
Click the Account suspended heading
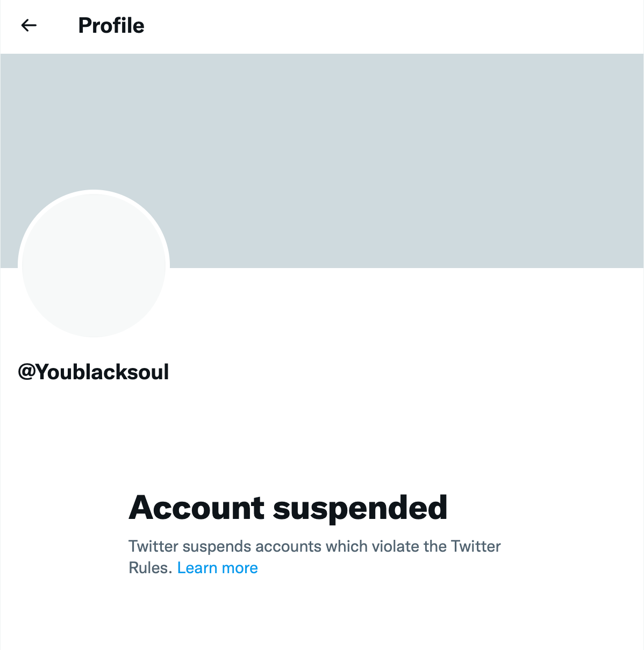click(x=288, y=508)
